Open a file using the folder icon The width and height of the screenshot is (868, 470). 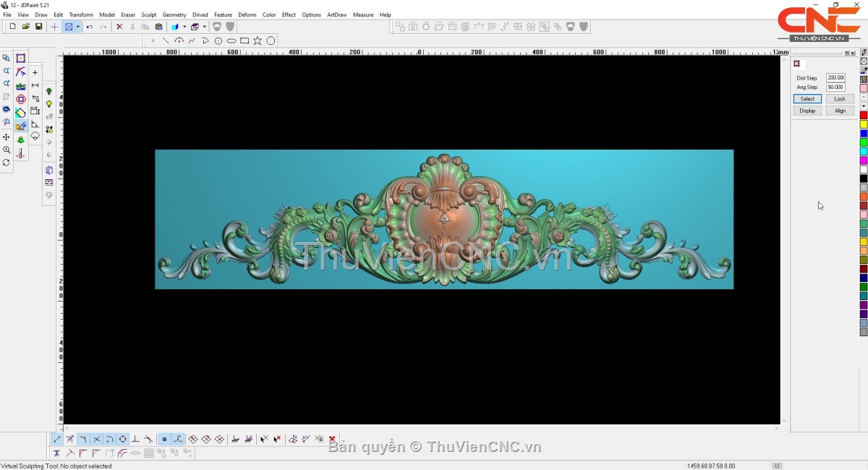pos(25,27)
